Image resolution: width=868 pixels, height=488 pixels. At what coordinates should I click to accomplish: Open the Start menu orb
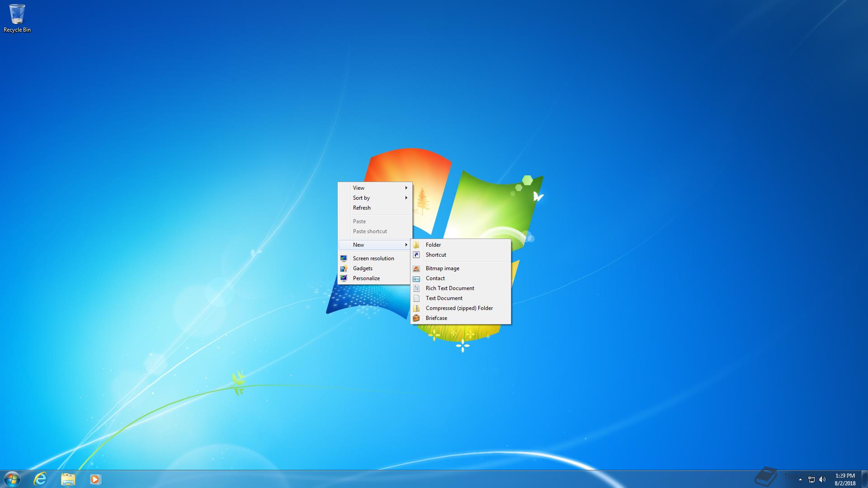click(12, 479)
